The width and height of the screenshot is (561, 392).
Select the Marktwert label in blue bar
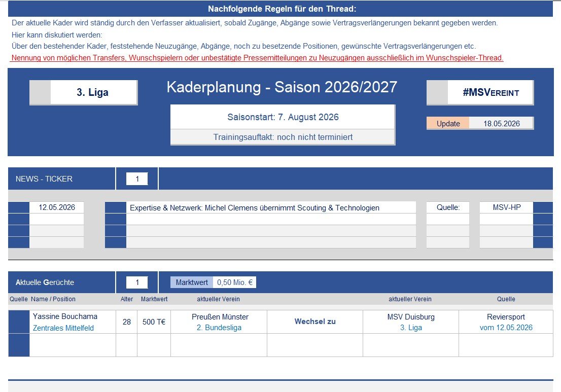tap(192, 282)
